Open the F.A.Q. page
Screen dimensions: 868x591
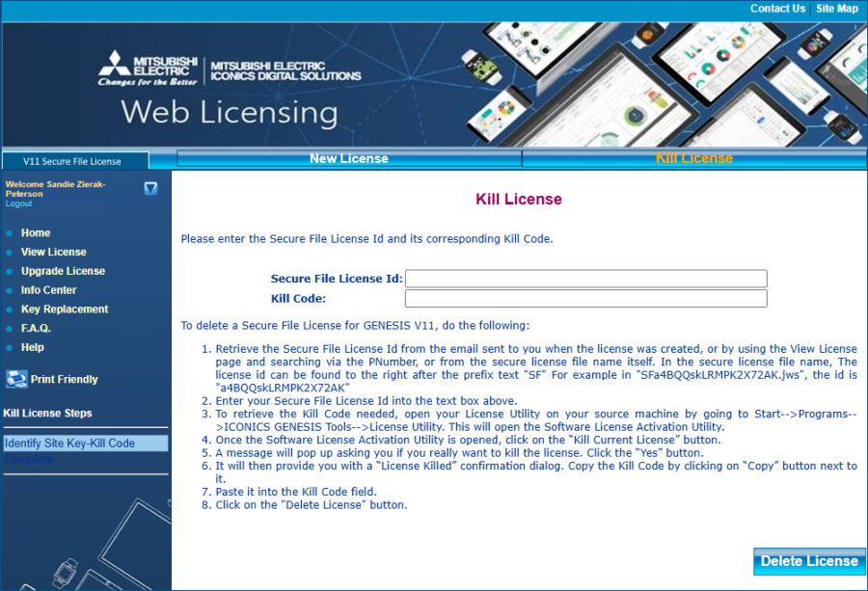click(36, 328)
